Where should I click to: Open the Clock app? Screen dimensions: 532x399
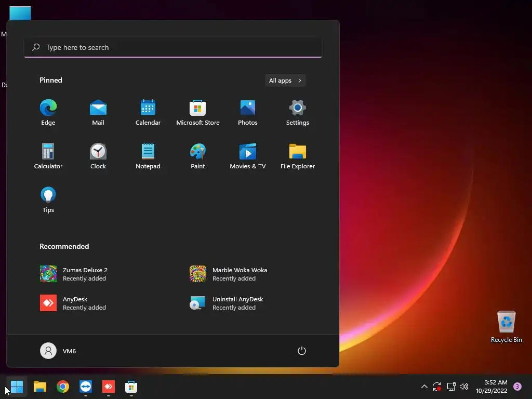[98, 156]
